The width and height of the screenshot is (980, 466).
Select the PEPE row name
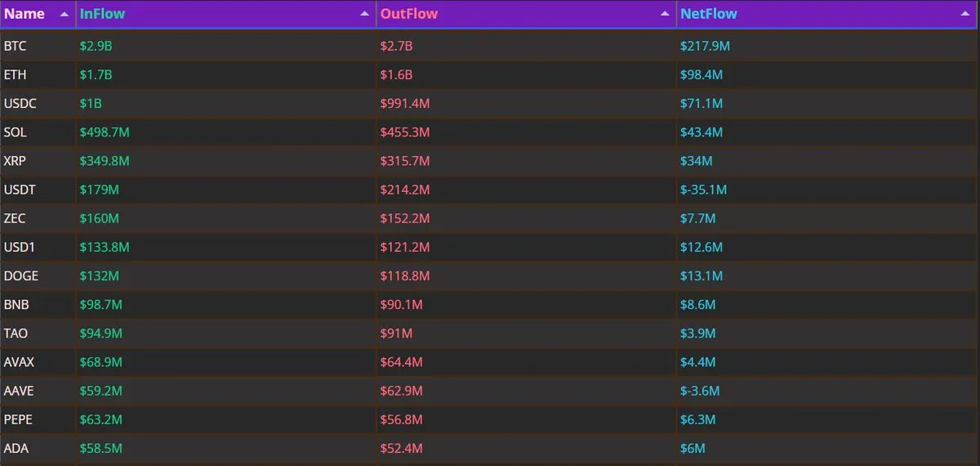click(19, 419)
